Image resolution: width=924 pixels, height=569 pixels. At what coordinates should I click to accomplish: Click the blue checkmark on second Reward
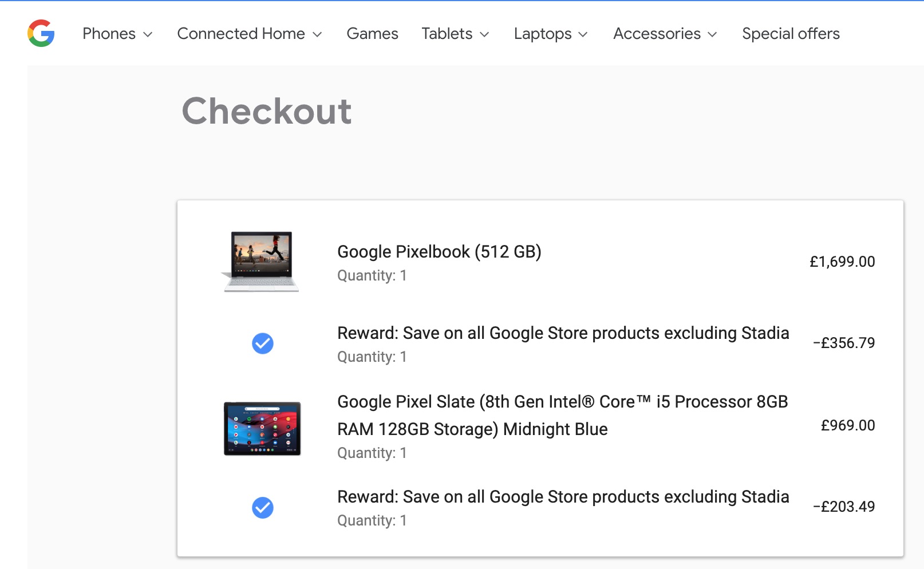tap(262, 507)
